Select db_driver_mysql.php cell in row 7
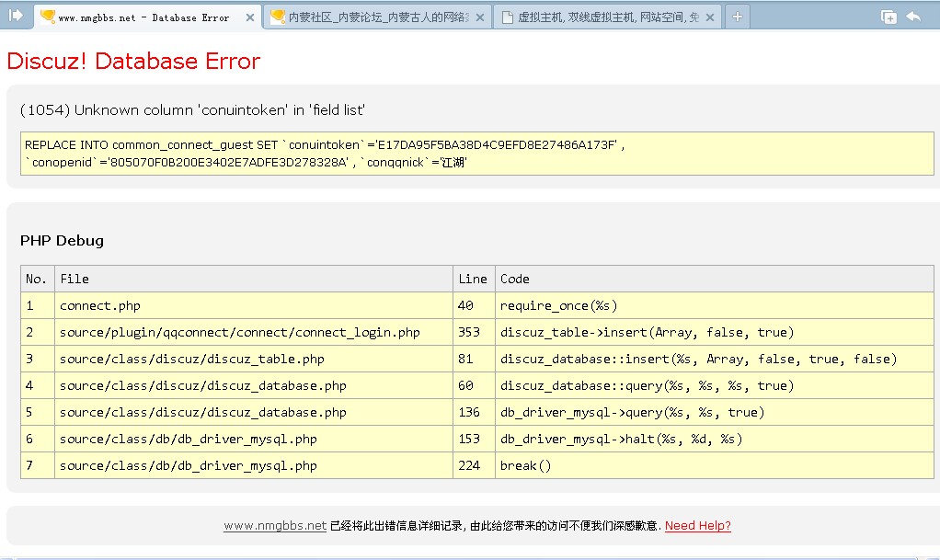 coord(254,466)
